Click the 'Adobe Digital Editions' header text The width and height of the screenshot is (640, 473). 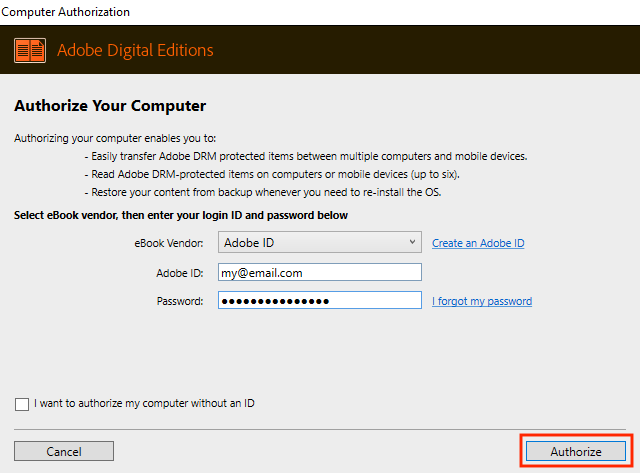[x=135, y=50]
